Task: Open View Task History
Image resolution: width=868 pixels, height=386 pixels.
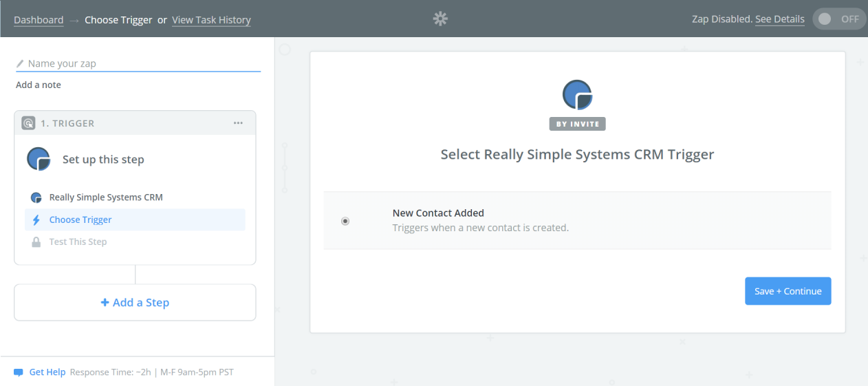Action: point(211,20)
